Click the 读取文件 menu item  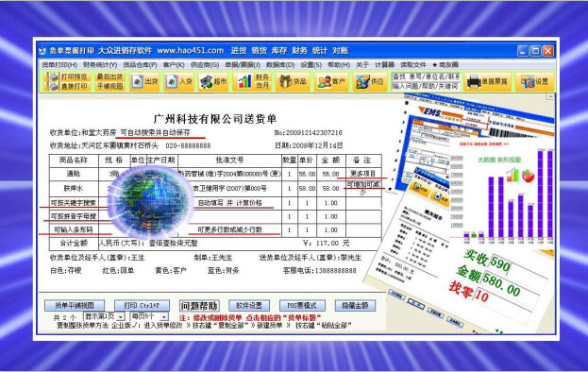(x=413, y=65)
